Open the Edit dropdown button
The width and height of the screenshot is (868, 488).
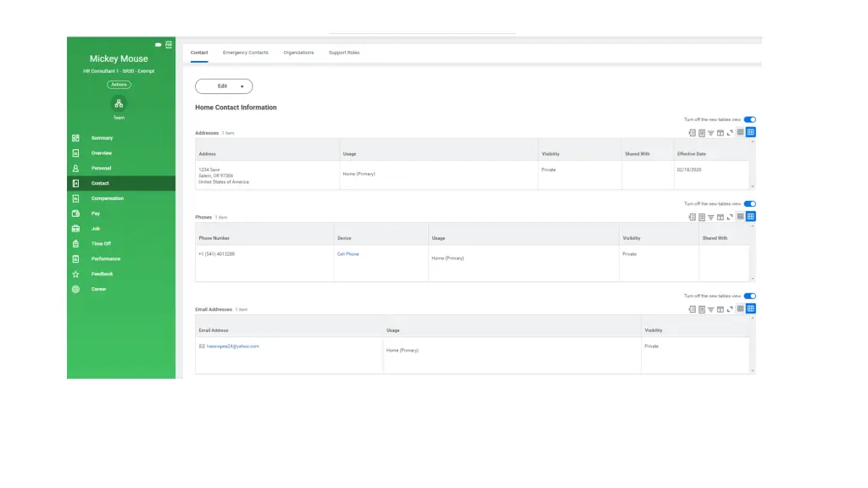(224, 86)
